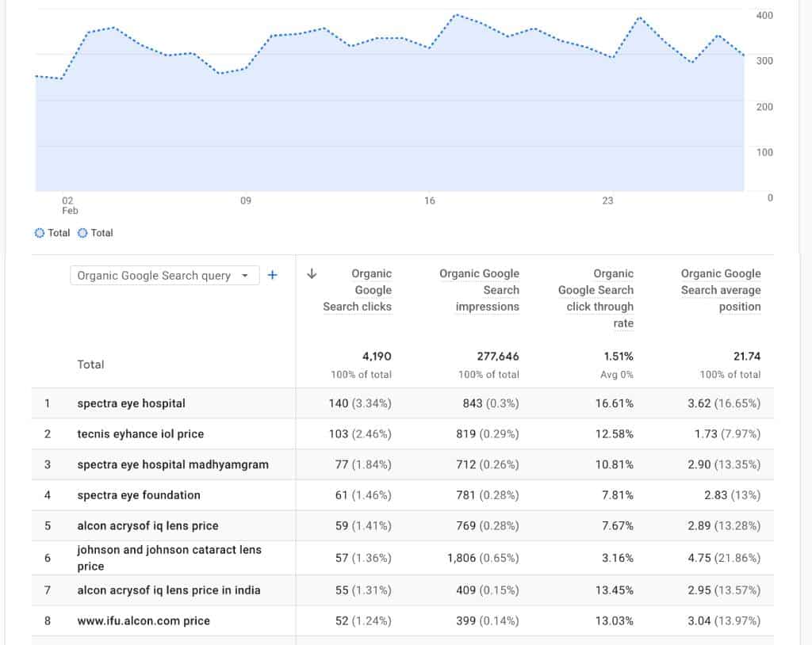Sort by Organic Google Search click through rate
812x645 pixels.
tap(596, 298)
